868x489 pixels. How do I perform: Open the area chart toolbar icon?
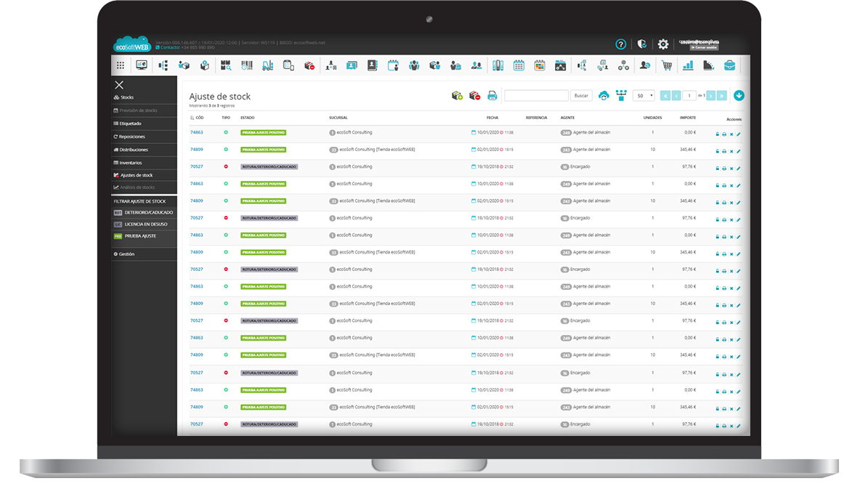point(709,65)
